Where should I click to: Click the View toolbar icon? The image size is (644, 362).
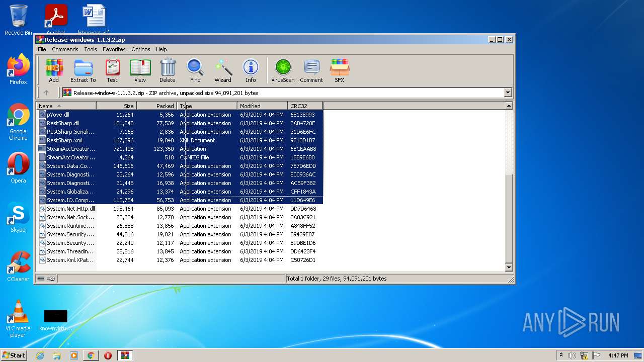(140, 71)
